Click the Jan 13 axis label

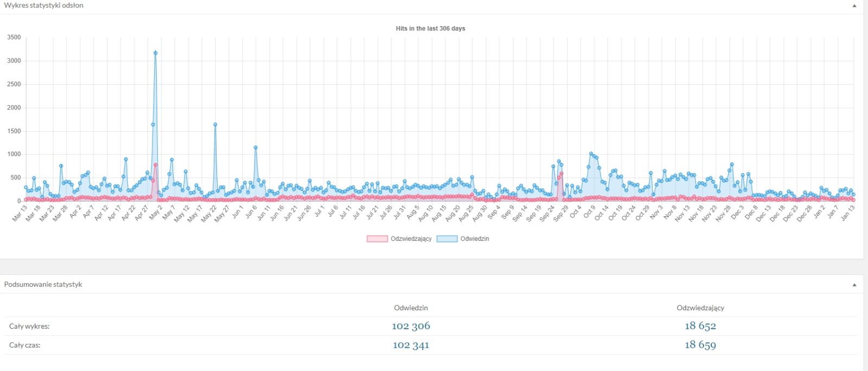pos(847,213)
